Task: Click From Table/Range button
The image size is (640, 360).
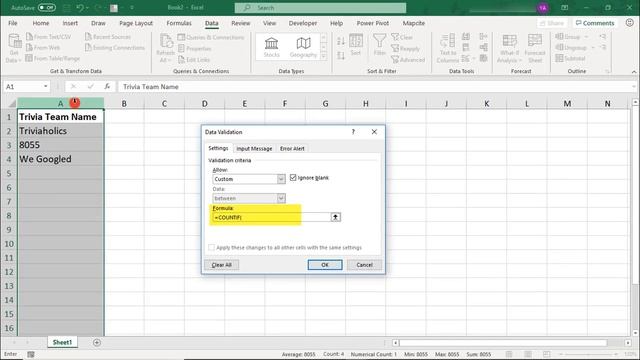Action: [53, 58]
